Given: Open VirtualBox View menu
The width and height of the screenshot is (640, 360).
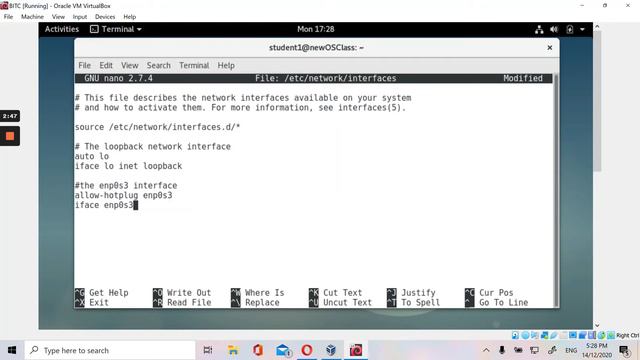Looking at the screenshot, I should click(58, 17).
